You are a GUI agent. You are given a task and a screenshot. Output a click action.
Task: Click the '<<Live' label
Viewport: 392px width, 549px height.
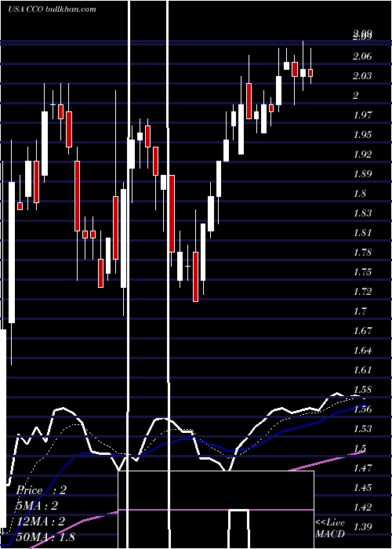330,523
